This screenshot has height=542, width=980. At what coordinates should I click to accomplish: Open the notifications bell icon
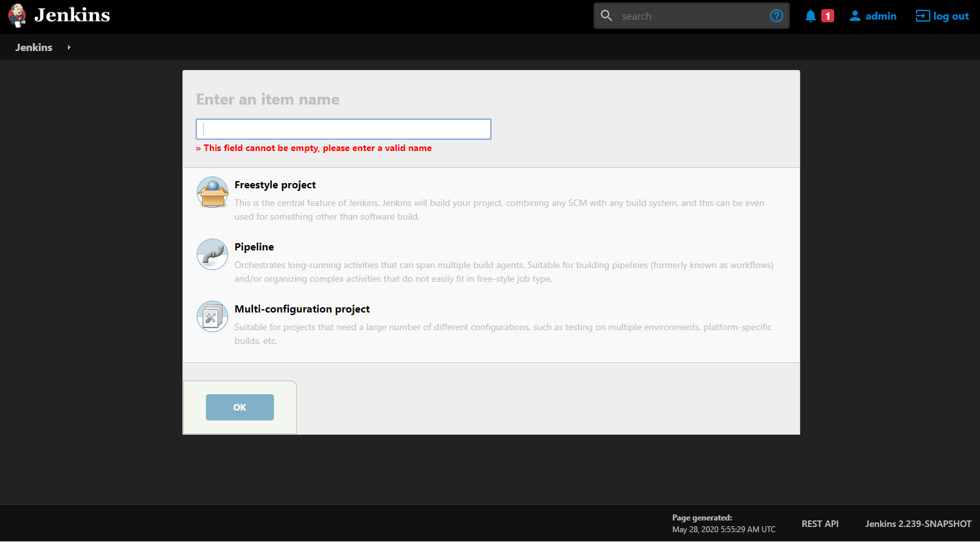click(811, 16)
